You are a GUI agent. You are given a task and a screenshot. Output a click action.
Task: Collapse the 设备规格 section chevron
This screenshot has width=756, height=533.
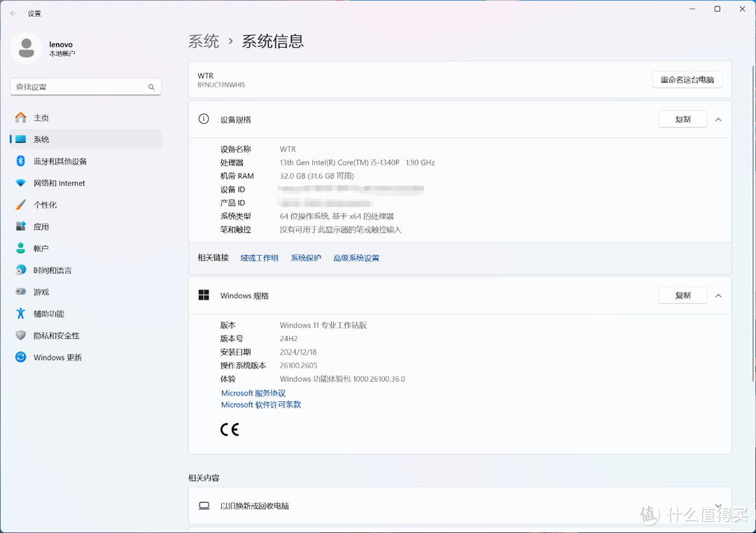pyautogui.click(x=718, y=120)
